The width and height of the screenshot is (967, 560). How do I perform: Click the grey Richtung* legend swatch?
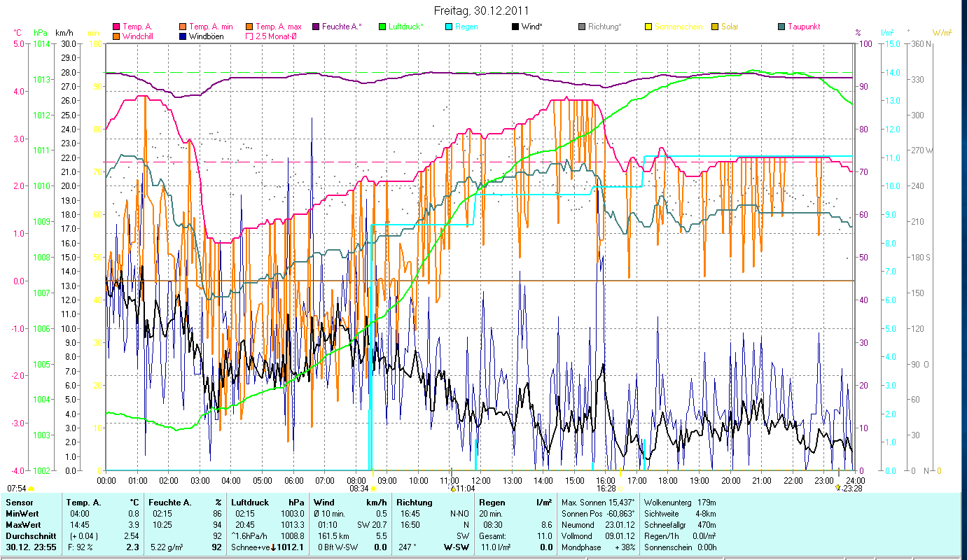(x=582, y=27)
